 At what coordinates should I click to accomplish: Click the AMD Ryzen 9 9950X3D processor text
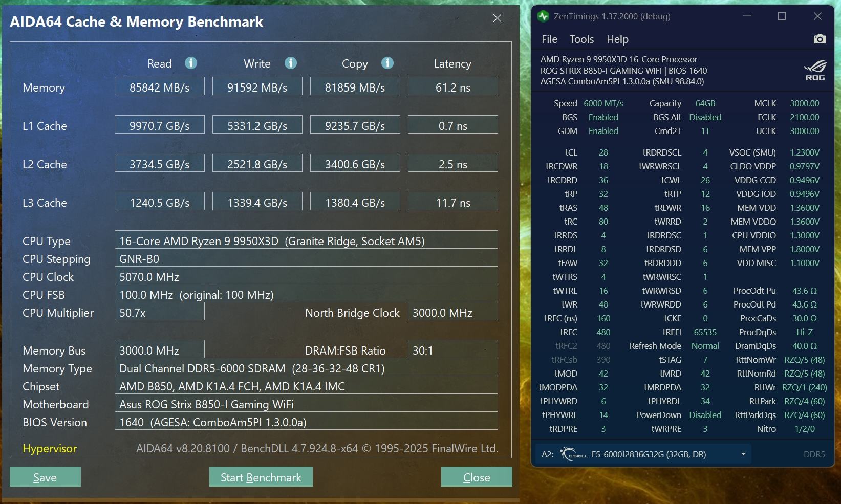pos(619,59)
